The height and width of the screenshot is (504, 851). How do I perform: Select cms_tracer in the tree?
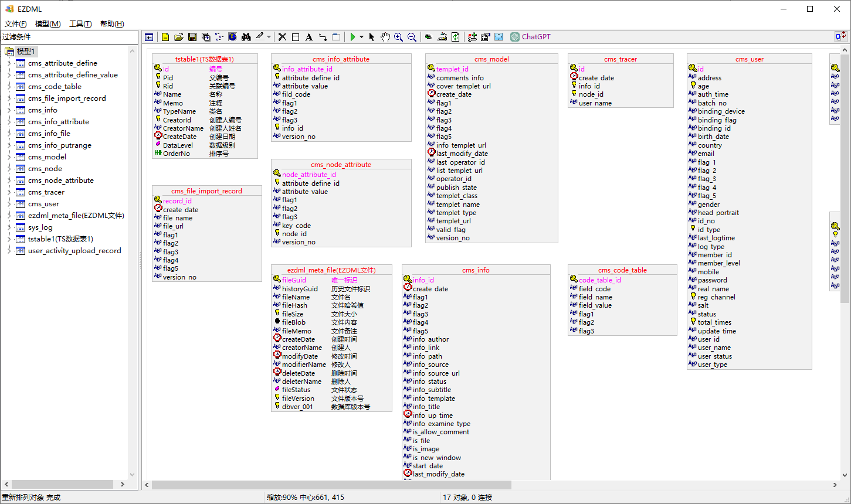(46, 192)
